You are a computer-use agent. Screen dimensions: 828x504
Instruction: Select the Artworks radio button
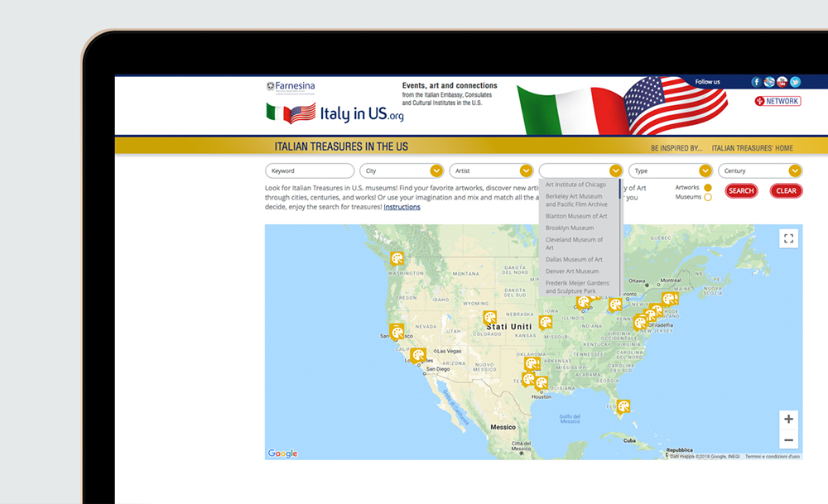(x=708, y=187)
